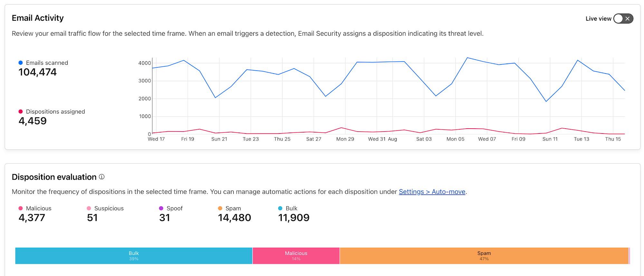Image resolution: width=644 pixels, height=276 pixels.
Task: Click the Fri 19 axis label
Action: [188, 139]
